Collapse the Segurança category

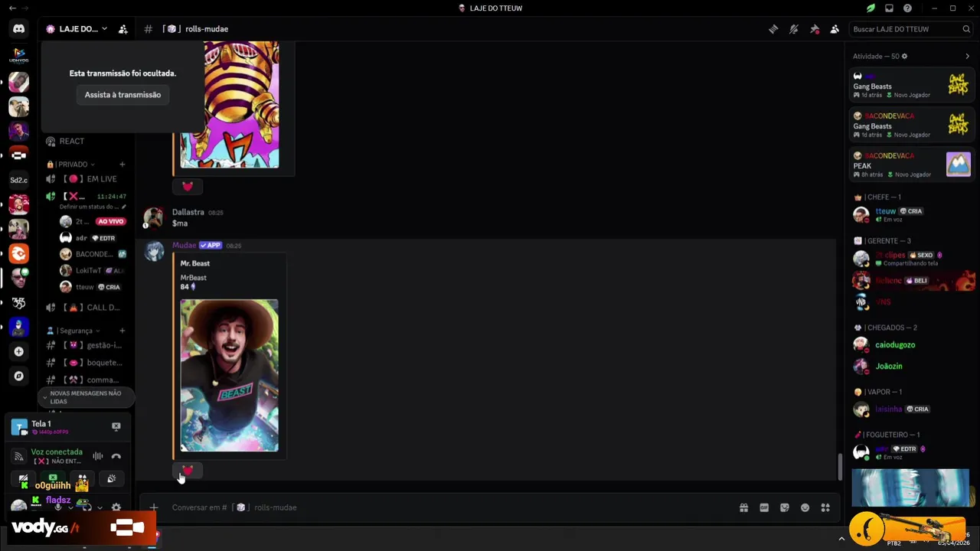click(x=73, y=331)
